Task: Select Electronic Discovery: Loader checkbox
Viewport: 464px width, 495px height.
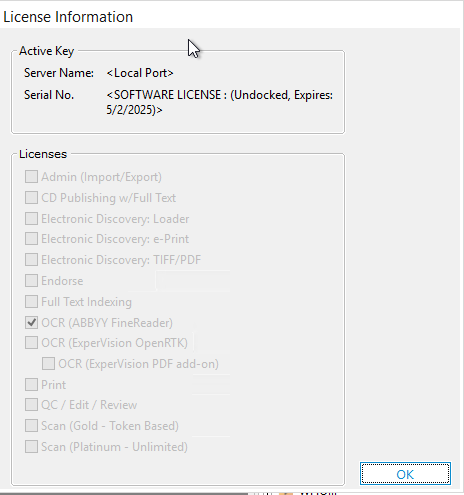Action: coord(31,219)
